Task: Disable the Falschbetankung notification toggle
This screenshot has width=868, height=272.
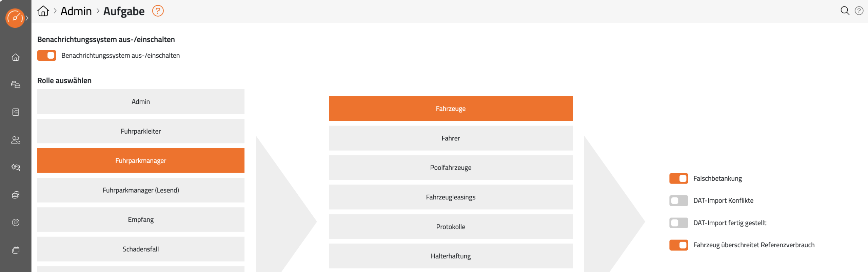Action: point(678,178)
